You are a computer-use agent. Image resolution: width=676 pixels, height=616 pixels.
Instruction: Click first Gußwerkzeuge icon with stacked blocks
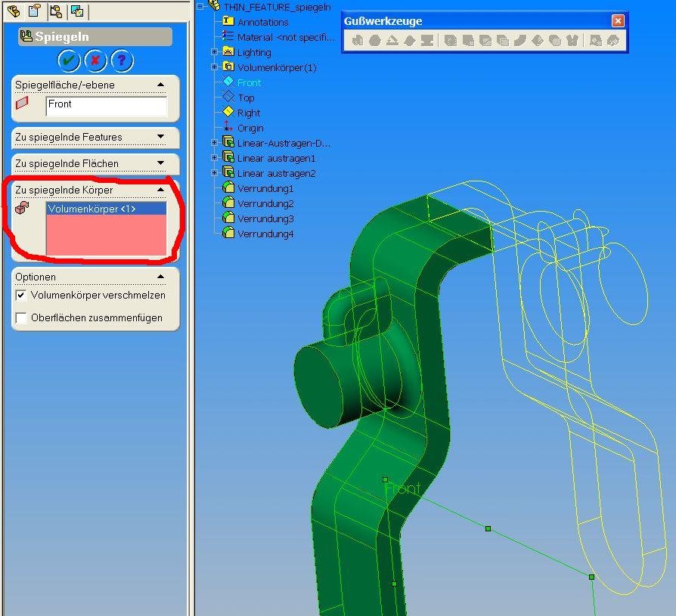tap(358, 41)
